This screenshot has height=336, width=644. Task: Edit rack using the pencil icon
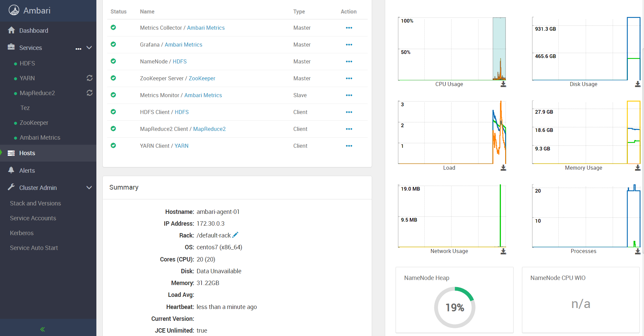point(235,235)
